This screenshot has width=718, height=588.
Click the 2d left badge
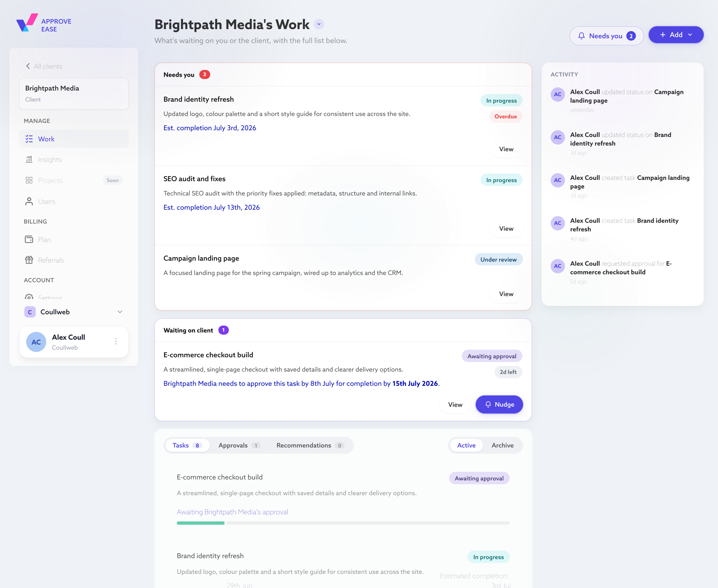tap(508, 372)
